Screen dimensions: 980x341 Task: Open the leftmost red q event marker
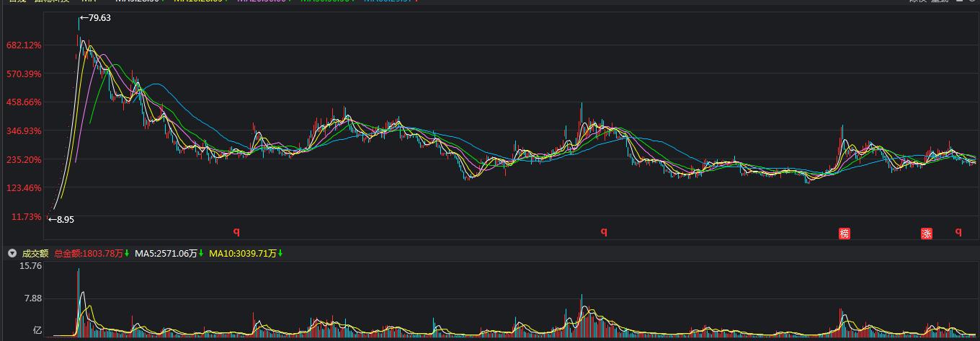(x=236, y=231)
